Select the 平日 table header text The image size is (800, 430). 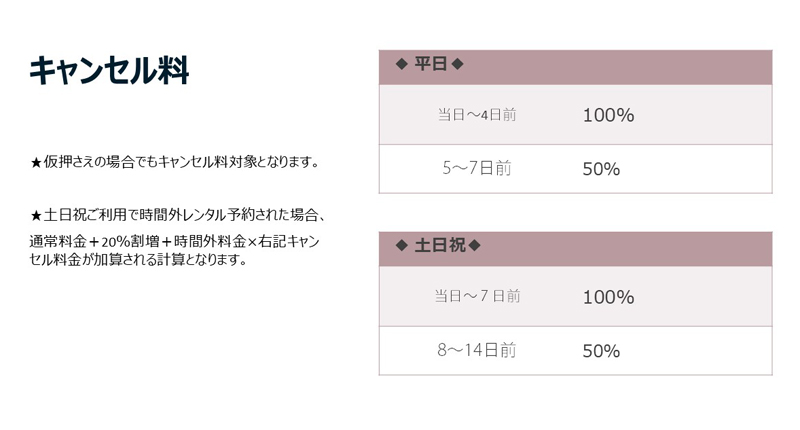point(430,65)
